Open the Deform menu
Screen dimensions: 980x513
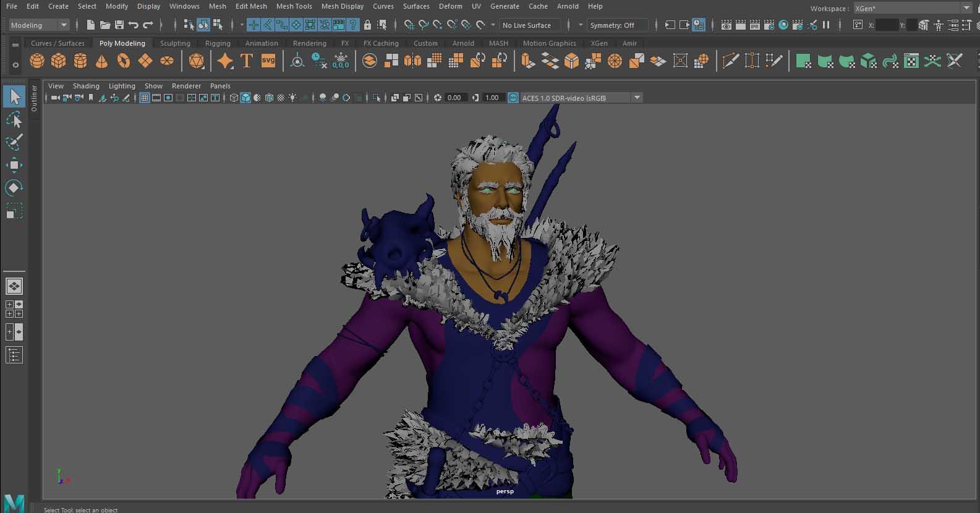click(450, 6)
